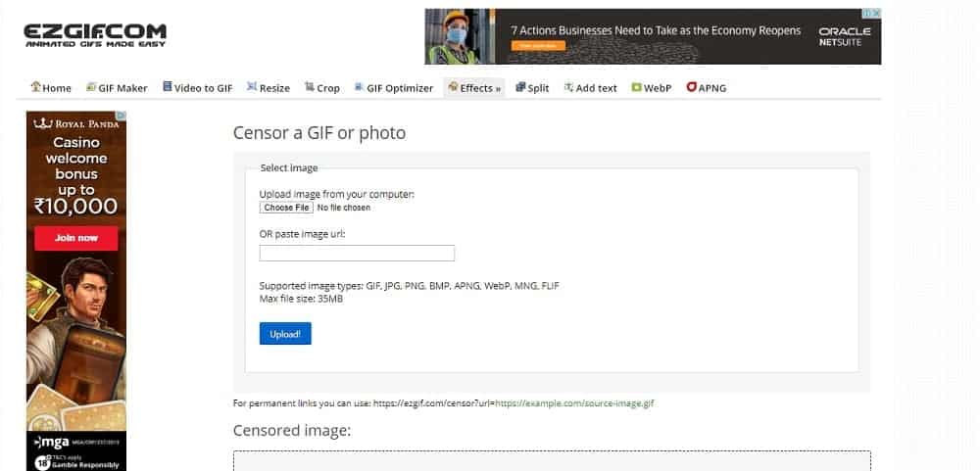Close the Oracle NetSuite ad
980x471 pixels.
(x=876, y=15)
